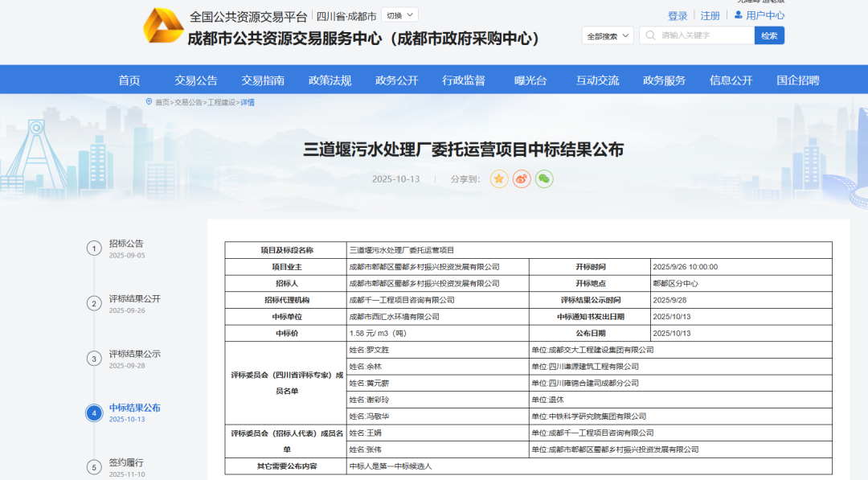
Task: Open 信息公开 navigation menu
Action: click(731, 80)
